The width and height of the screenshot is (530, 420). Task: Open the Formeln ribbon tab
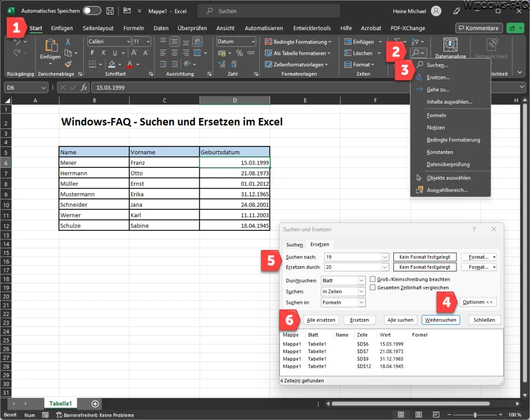(134, 28)
